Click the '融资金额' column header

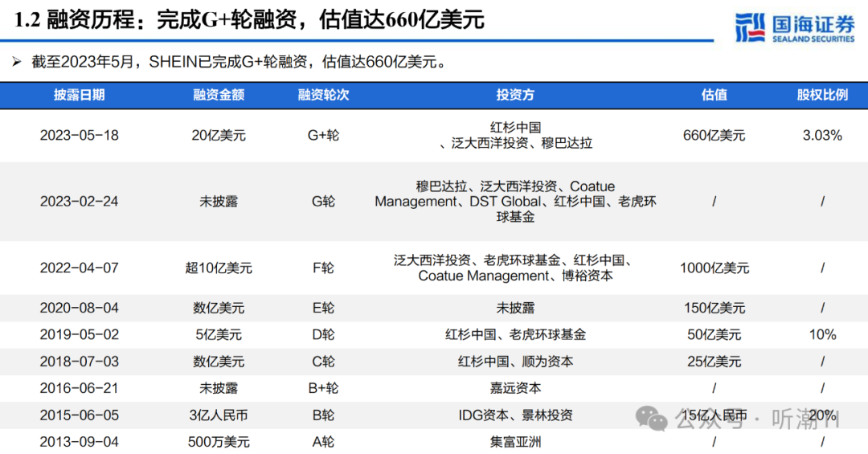click(x=219, y=95)
